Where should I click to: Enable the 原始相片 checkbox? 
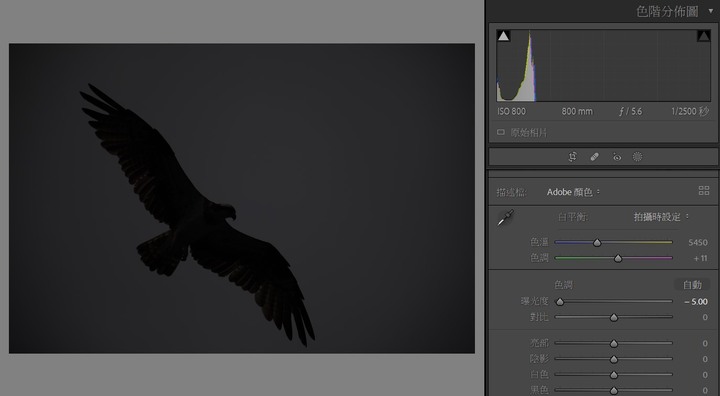pyautogui.click(x=501, y=132)
